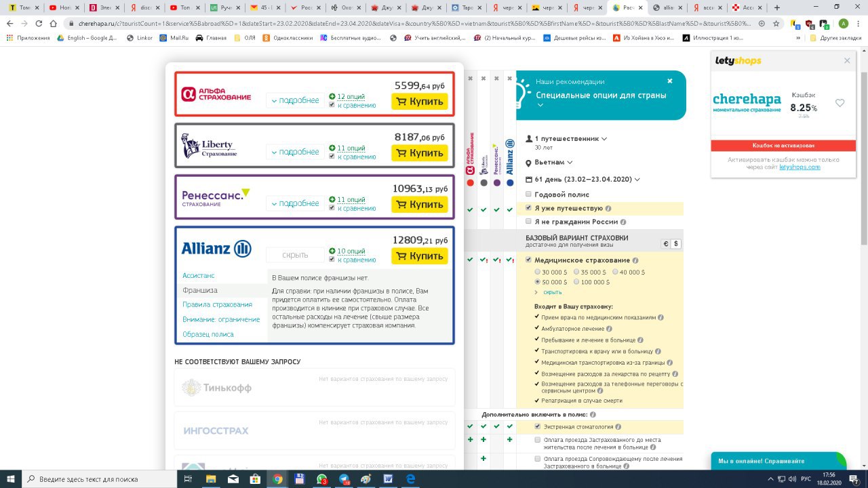
Task: Uncheck 'Экстренная стоматология' option
Action: tap(538, 427)
